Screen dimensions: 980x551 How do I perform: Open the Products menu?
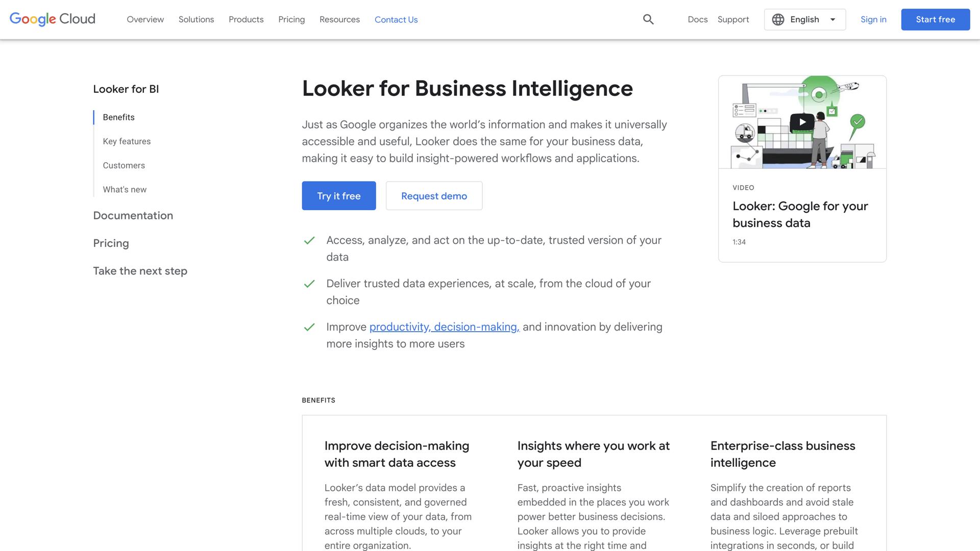[x=246, y=19]
